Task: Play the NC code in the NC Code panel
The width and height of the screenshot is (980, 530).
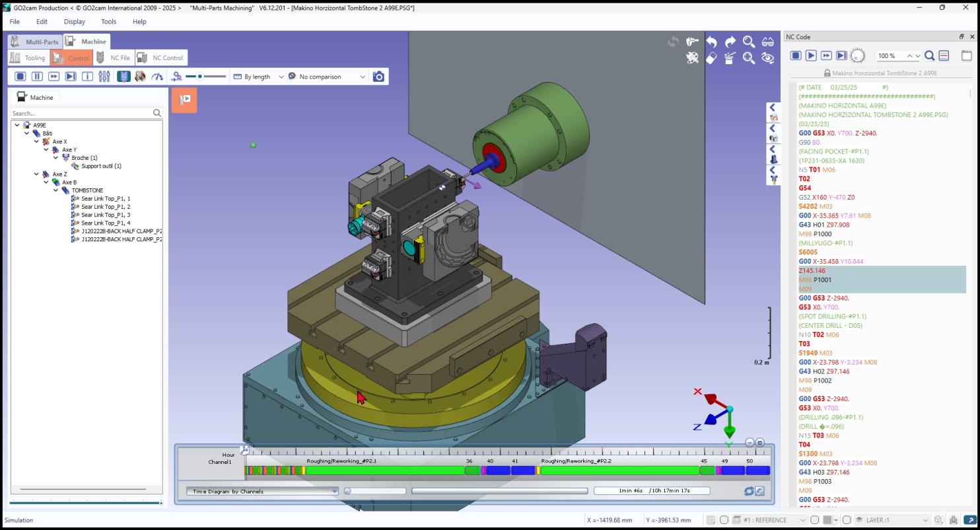Action: click(x=810, y=56)
